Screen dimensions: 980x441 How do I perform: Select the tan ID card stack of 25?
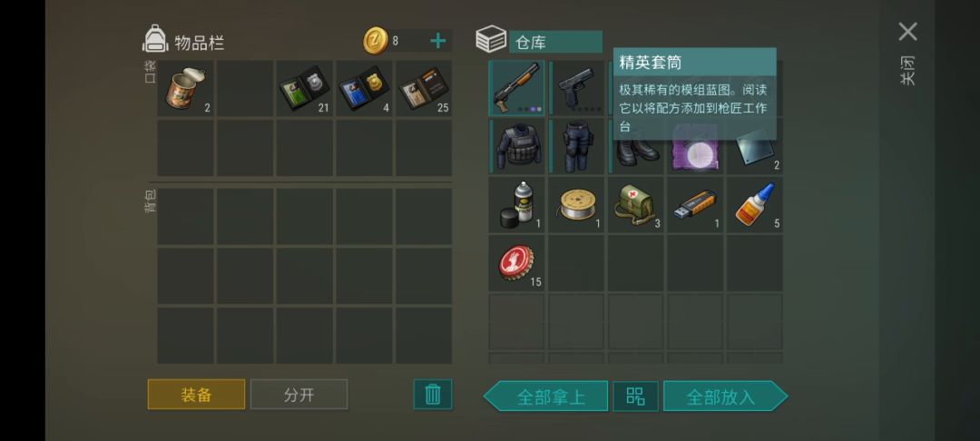click(424, 87)
